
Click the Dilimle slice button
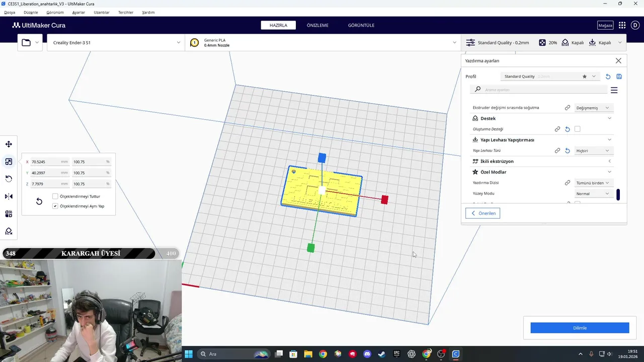point(580,328)
